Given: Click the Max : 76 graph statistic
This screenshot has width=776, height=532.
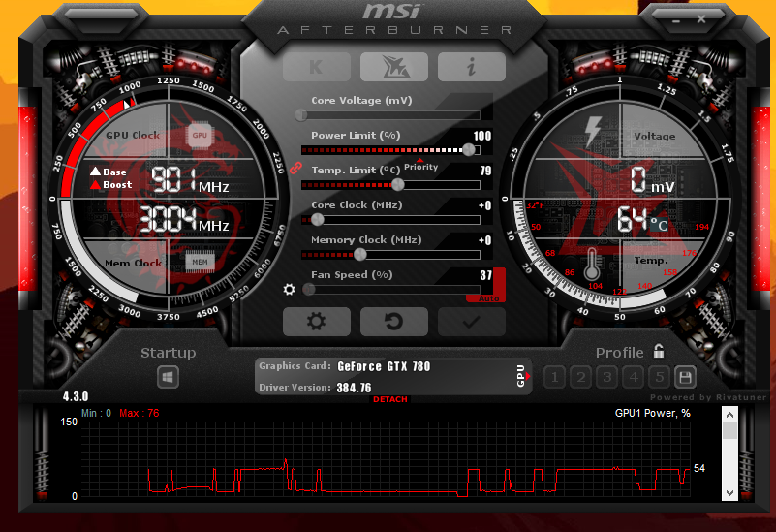Looking at the screenshot, I should click(x=140, y=413).
